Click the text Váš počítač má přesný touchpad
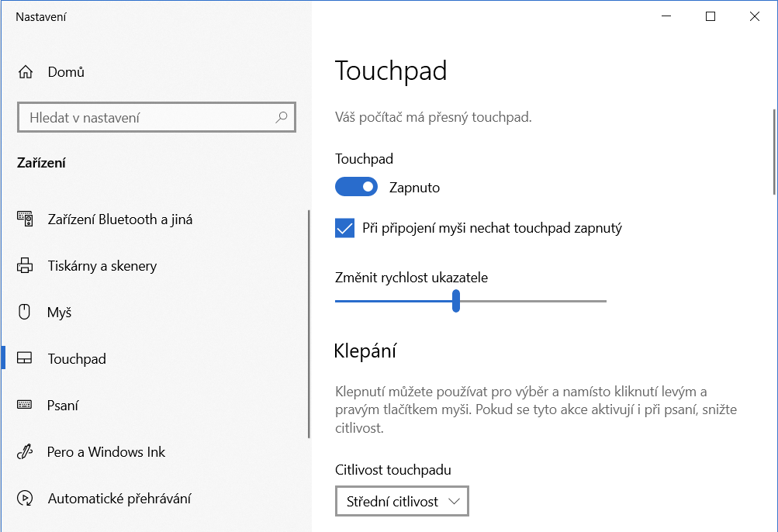Image resolution: width=778 pixels, height=532 pixels. point(433,117)
